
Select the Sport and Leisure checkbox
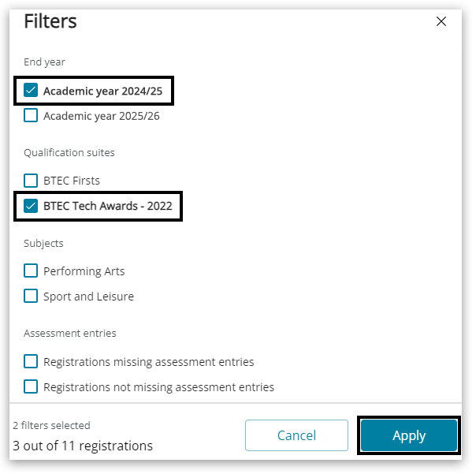[x=31, y=297]
